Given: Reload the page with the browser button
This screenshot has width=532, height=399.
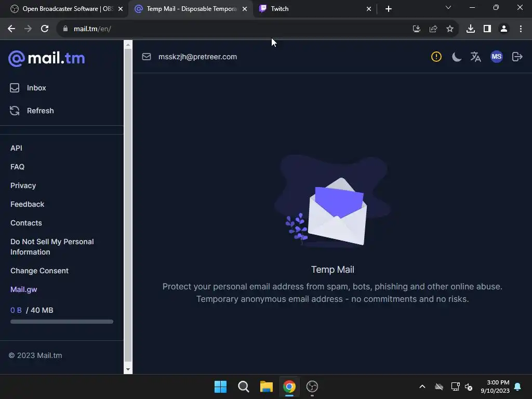Looking at the screenshot, I should pos(45,29).
